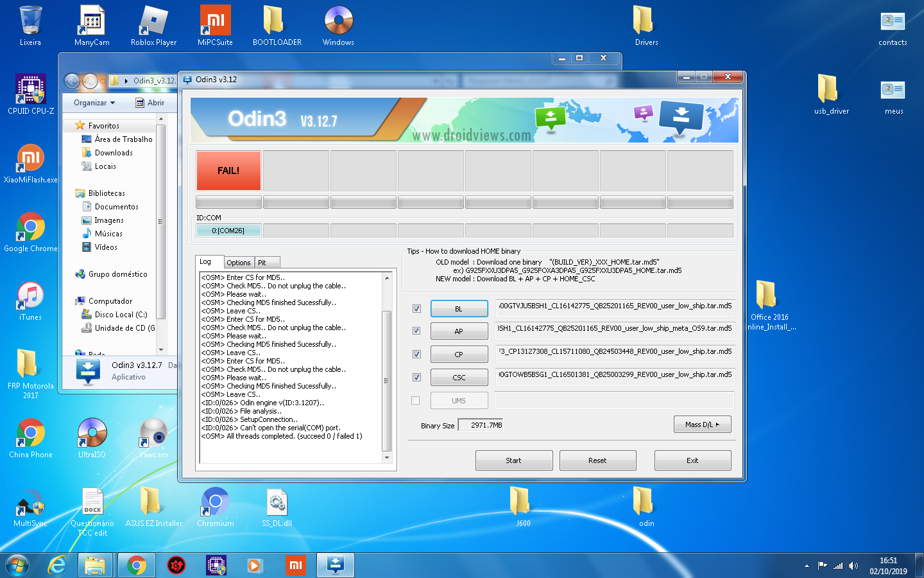
Task: Click the log panel scrollbar thumb
Action: pyautogui.click(x=386, y=381)
